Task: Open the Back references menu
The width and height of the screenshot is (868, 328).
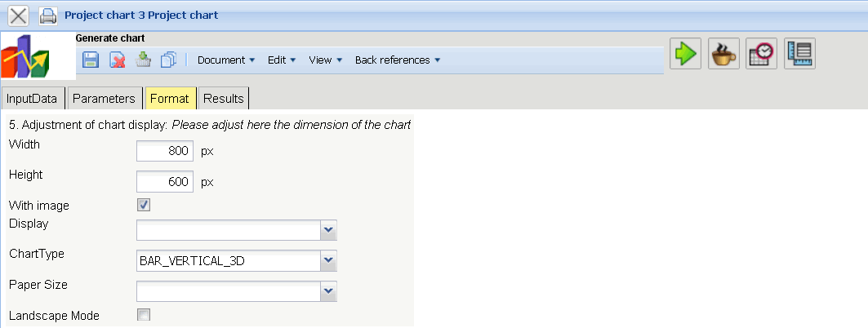Action: click(397, 60)
